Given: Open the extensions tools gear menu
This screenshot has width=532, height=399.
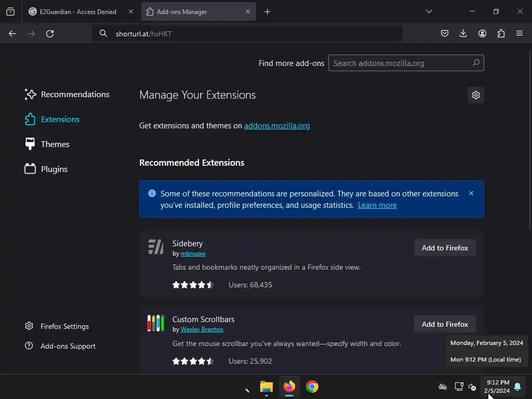Looking at the screenshot, I should coord(476,95).
